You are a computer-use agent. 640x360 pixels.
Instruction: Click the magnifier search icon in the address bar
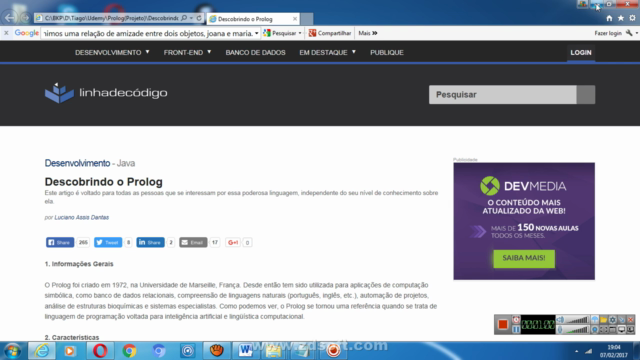click(184, 18)
